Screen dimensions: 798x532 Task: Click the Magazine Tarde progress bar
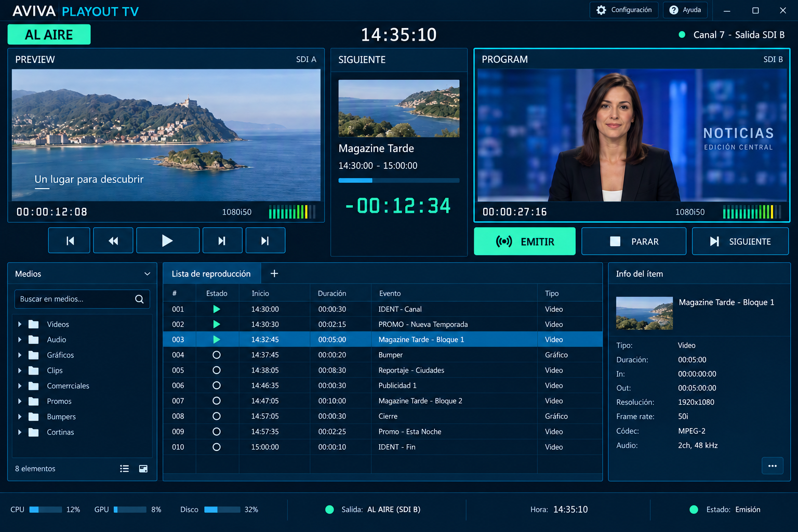(399, 181)
